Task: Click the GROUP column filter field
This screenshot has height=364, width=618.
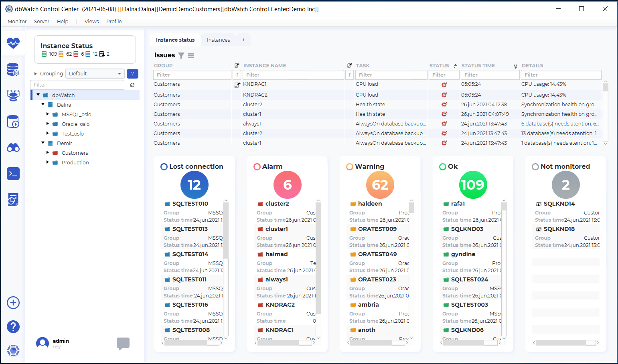Action: click(192, 75)
